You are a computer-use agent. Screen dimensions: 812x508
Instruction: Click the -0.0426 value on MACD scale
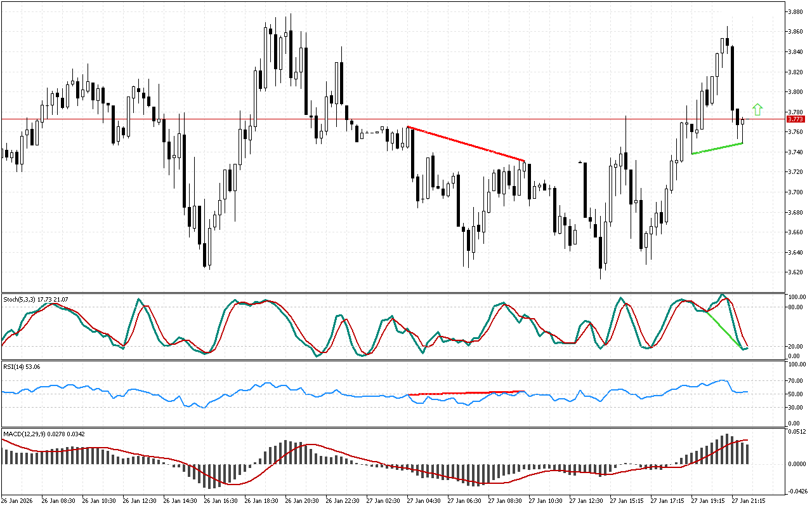[797, 491]
